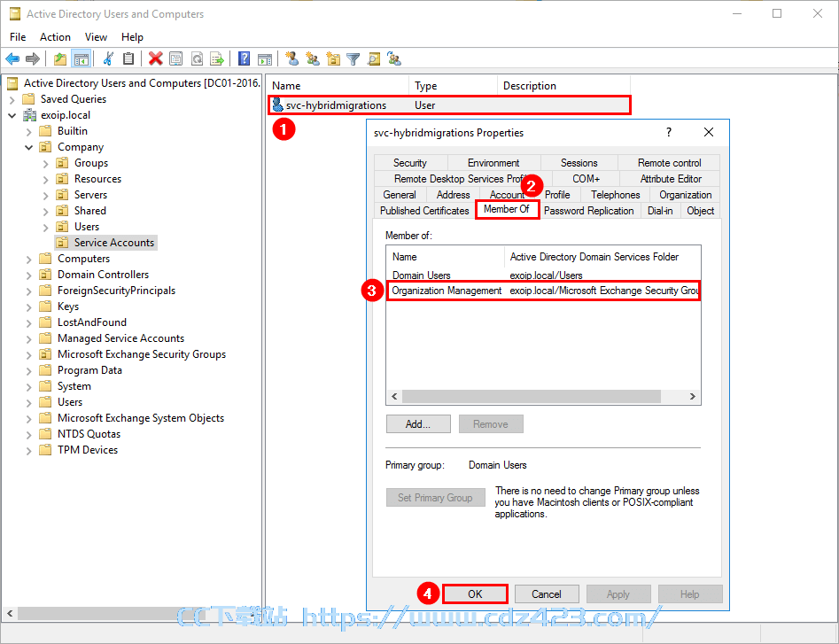This screenshot has width=839, height=644.
Task: Expand the TPM Devices node
Action: point(29,450)
